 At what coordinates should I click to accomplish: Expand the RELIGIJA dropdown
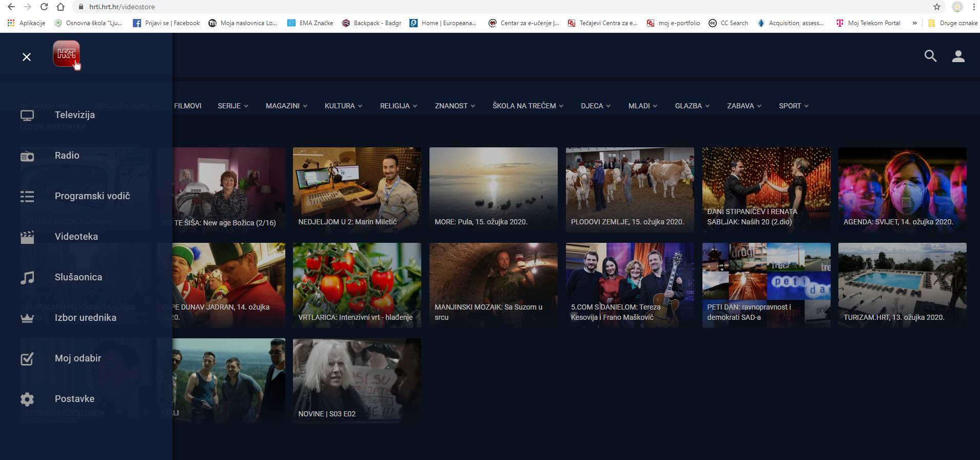point(399,106)
